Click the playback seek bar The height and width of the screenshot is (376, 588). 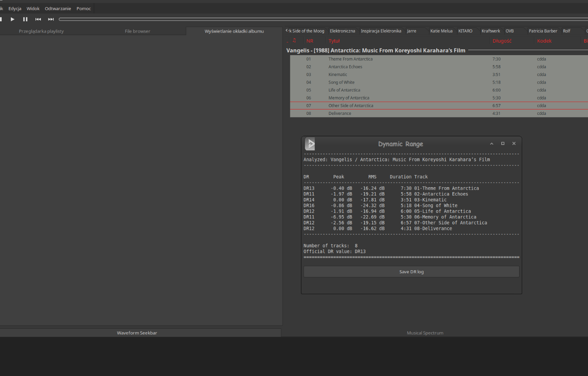coord(323,19)
